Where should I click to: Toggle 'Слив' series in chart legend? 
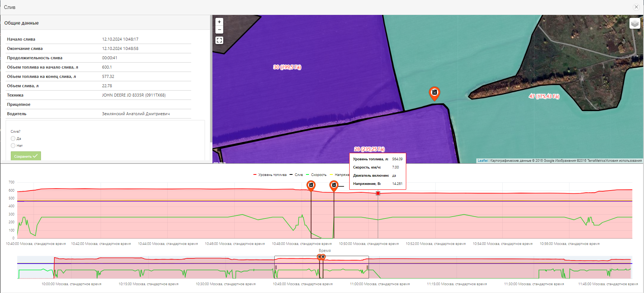299,175
